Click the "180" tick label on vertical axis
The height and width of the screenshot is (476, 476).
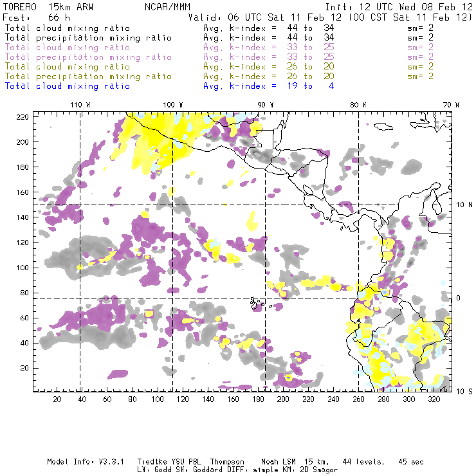(x=22, y=167)
